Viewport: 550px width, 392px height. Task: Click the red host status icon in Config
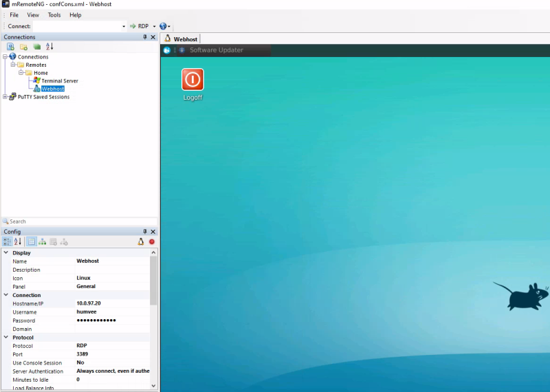(x=152, y=241)
